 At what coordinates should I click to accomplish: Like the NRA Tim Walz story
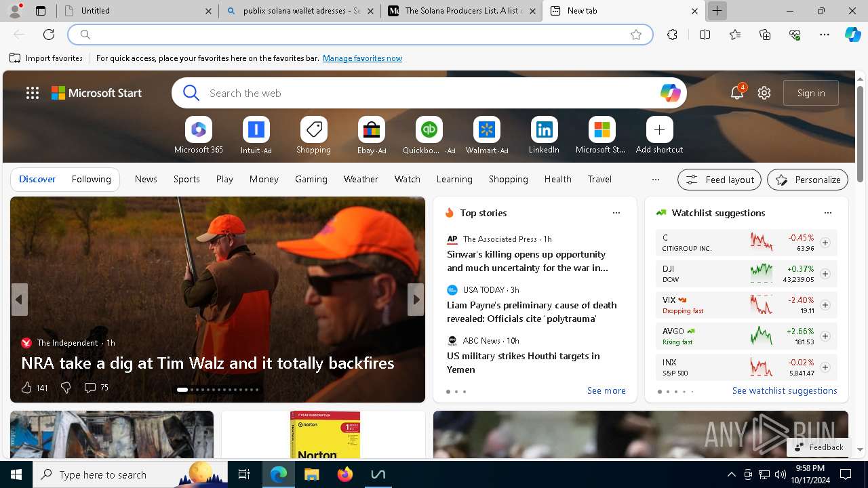[x=26, y=388]
